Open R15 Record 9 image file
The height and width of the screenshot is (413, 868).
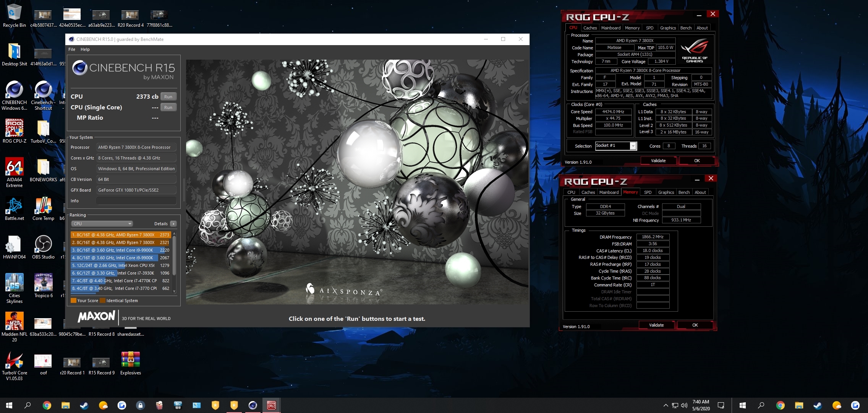(101, 366)
